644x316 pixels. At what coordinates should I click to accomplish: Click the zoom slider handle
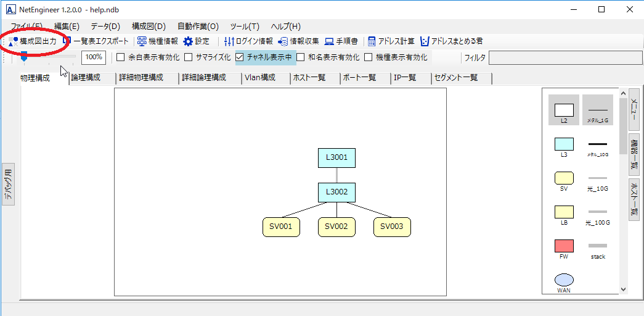tap(24, 57)
